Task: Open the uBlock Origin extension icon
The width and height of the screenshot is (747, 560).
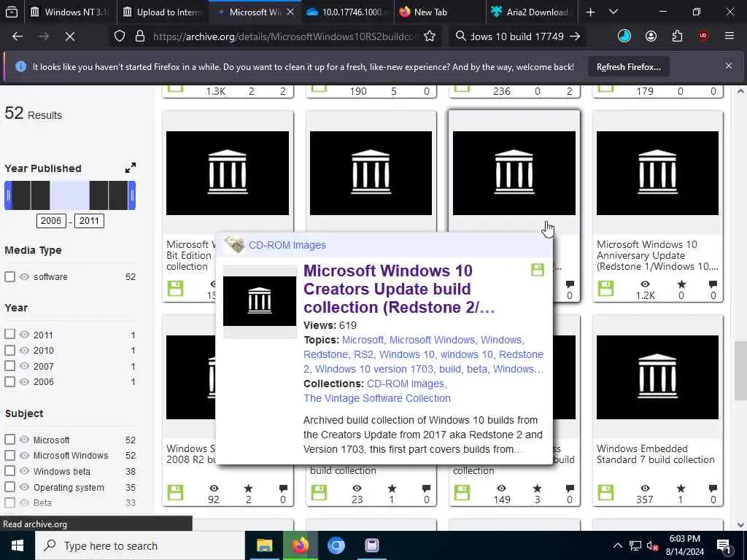Action: pyautogui.click(x=703, y=36)
